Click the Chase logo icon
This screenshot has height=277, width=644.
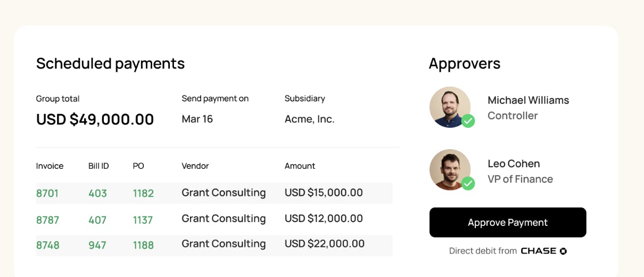563,251
